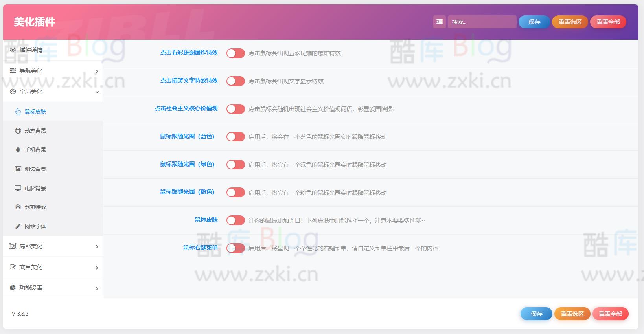Click the 导航美化 menu icon
This screenshot has width=644, height=334.
(13, 71)
